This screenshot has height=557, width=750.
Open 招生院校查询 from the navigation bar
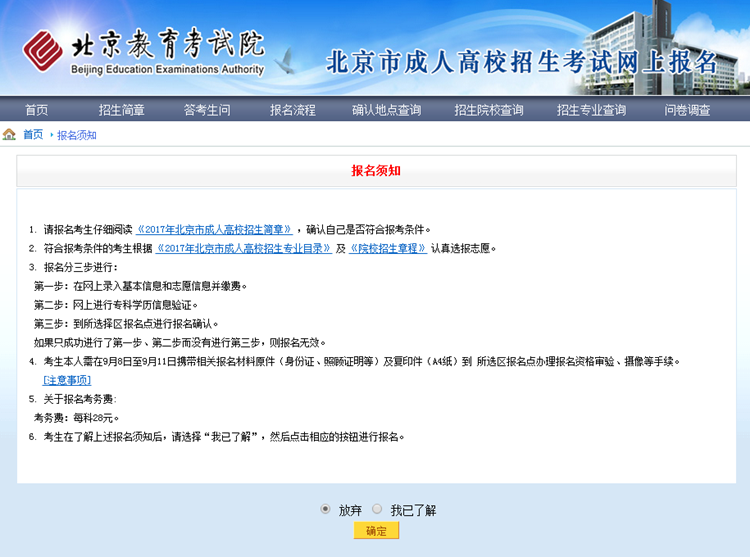tap(488, 110)
